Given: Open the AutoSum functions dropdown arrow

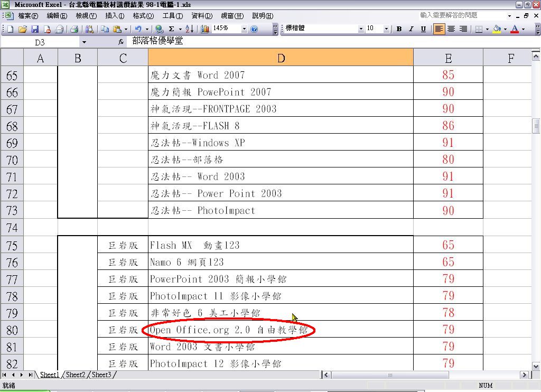Looking at the screenshot, I should [180, 29].
